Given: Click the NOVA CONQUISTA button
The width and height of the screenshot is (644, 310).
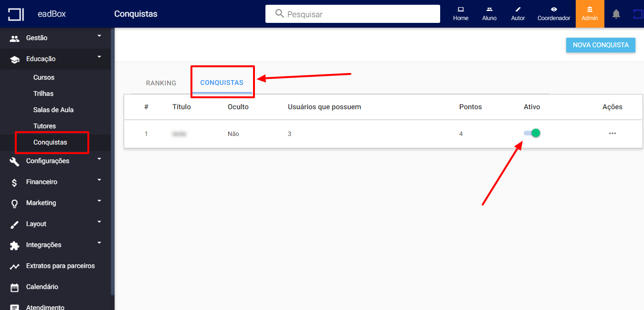Looking at the screenshot, I should pos(601,45).
